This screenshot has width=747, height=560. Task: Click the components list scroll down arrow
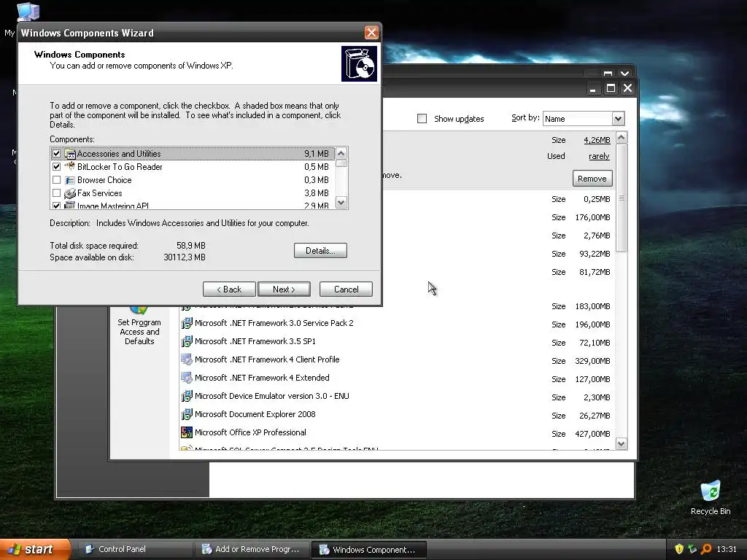pos(341,203)
